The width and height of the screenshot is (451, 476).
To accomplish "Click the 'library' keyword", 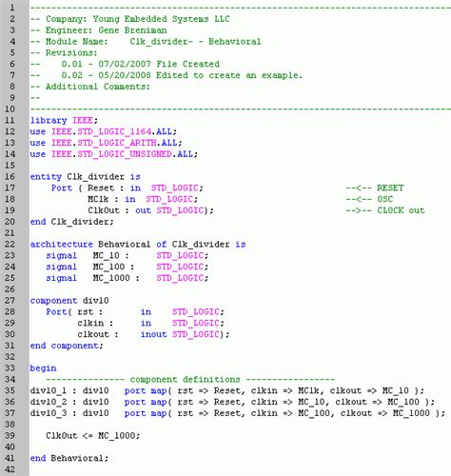I will 49,121.
